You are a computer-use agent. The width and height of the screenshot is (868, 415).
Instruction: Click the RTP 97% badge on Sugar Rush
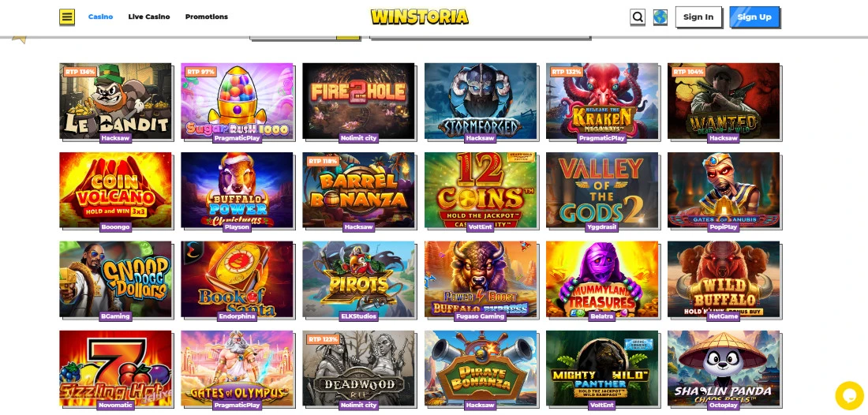pos(198,72)
